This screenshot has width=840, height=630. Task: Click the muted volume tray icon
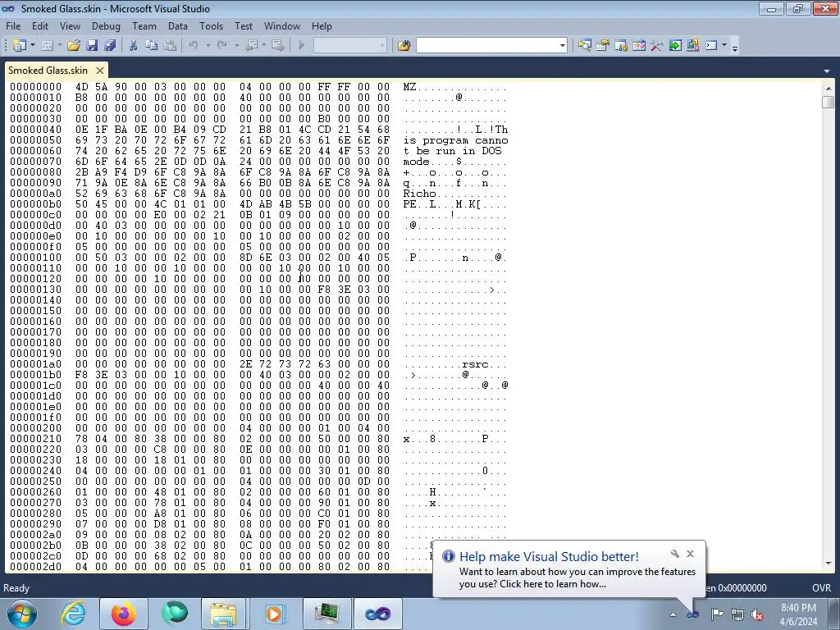click(x=756, y=614)
